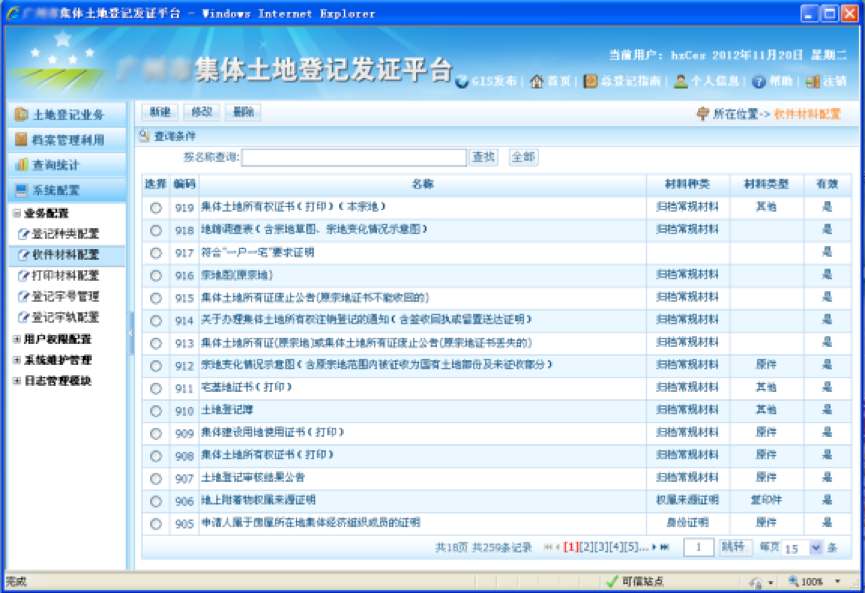Open 打印材料配置 in the sidebar tree
This screenshot has width=865, height=593.
point(64,275)
